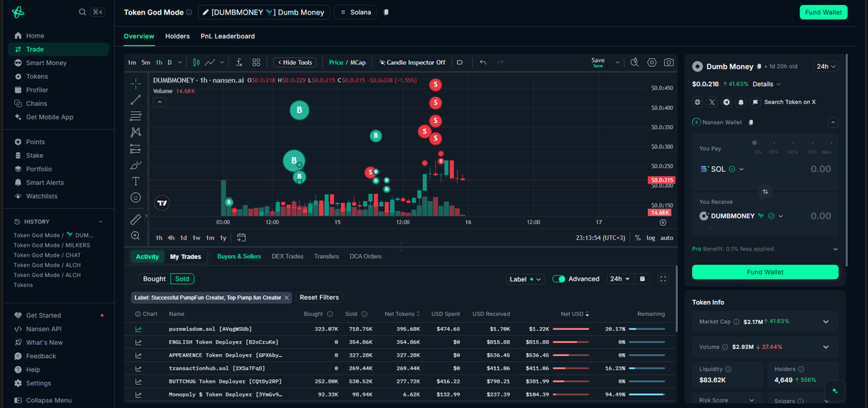Image resolution: width=868 pixels, height=408 pixels.
Task: Select the crosshair cursor drawing tool
Action: 135,83
